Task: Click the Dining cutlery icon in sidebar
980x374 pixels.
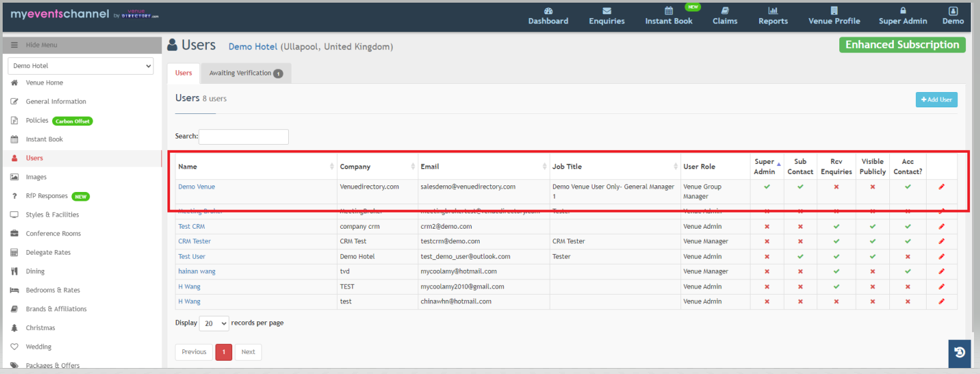Action: (14, 271)
